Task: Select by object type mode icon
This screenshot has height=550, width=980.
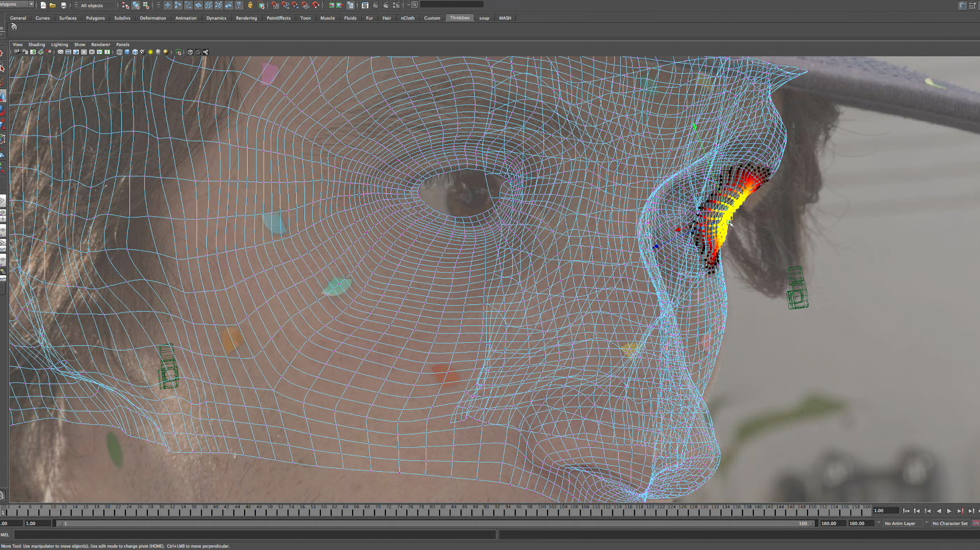Action: [136, 5]
